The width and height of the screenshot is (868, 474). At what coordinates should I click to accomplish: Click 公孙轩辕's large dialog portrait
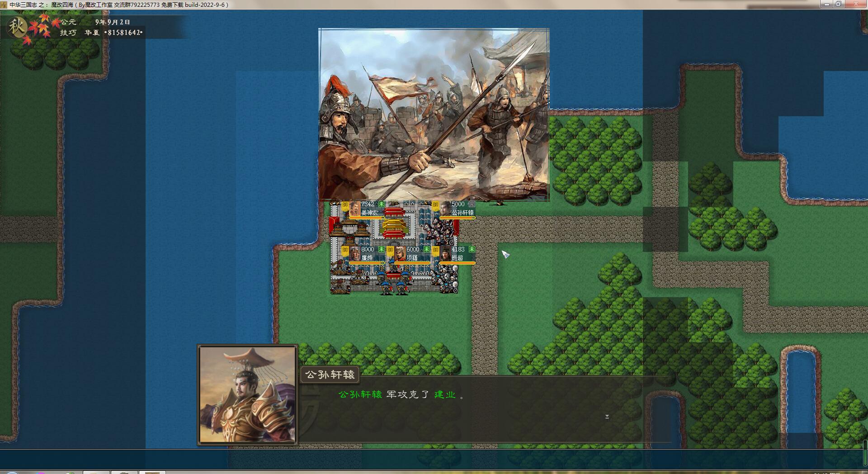248,395
